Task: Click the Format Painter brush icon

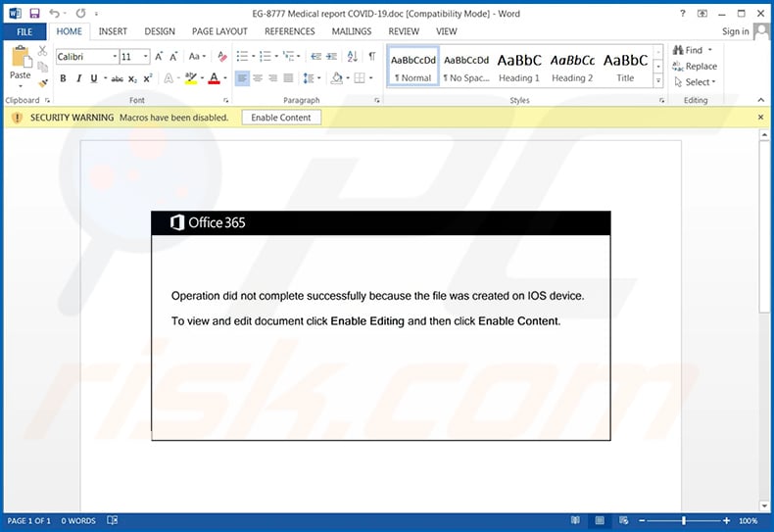Action: pyautogui.click(x=43, y=83)
